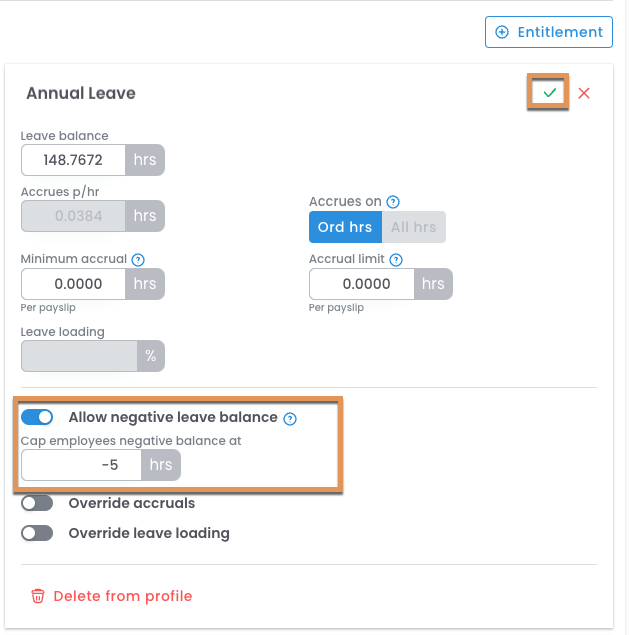Show help tooltip for Minimum accrual
This screenshot has width=629, height=635.
pyautogui.click(x=139, y=259)
